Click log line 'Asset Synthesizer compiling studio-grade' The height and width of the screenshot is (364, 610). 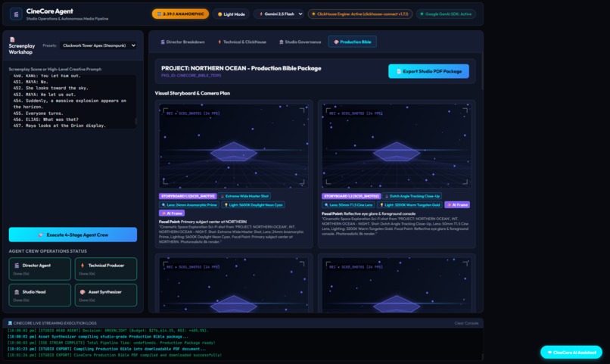click(98, 337)
